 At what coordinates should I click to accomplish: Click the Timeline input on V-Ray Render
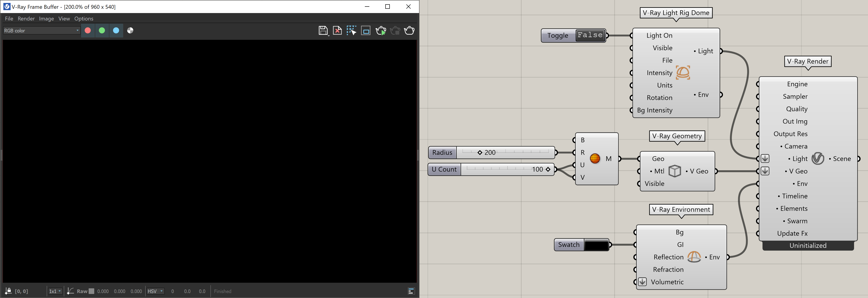(x=794, y=196)
